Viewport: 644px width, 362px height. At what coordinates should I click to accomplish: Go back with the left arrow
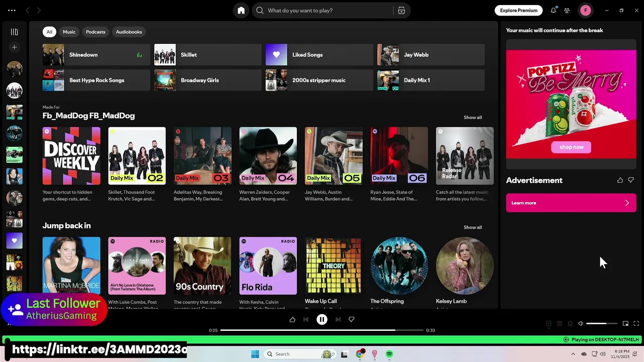[x=28, y=11]
